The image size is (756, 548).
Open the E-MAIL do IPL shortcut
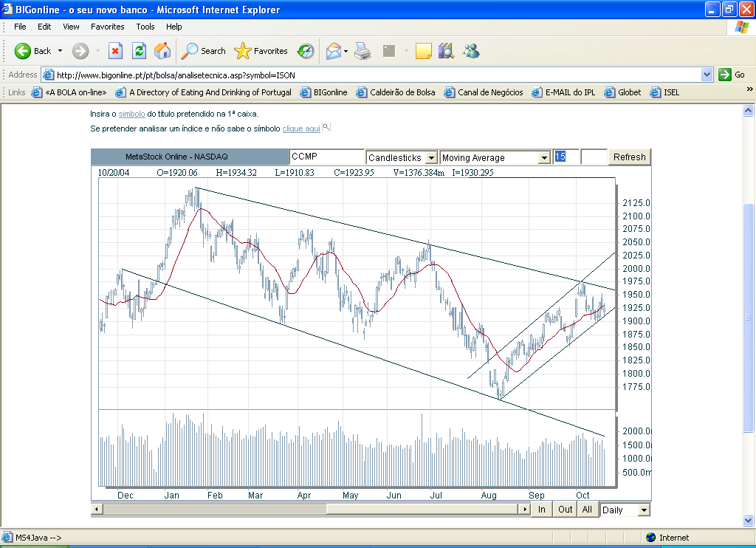click(563, 92)
